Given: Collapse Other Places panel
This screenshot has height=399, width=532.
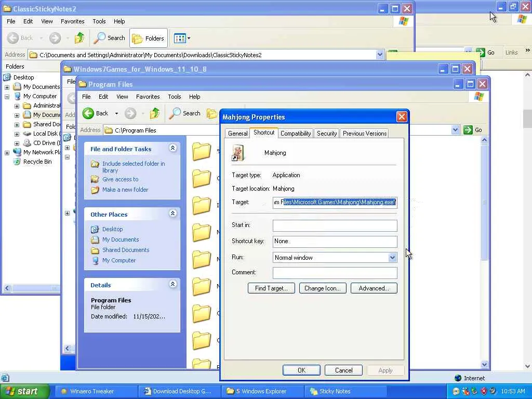Looking at the screenshot, I should point(172,214).
